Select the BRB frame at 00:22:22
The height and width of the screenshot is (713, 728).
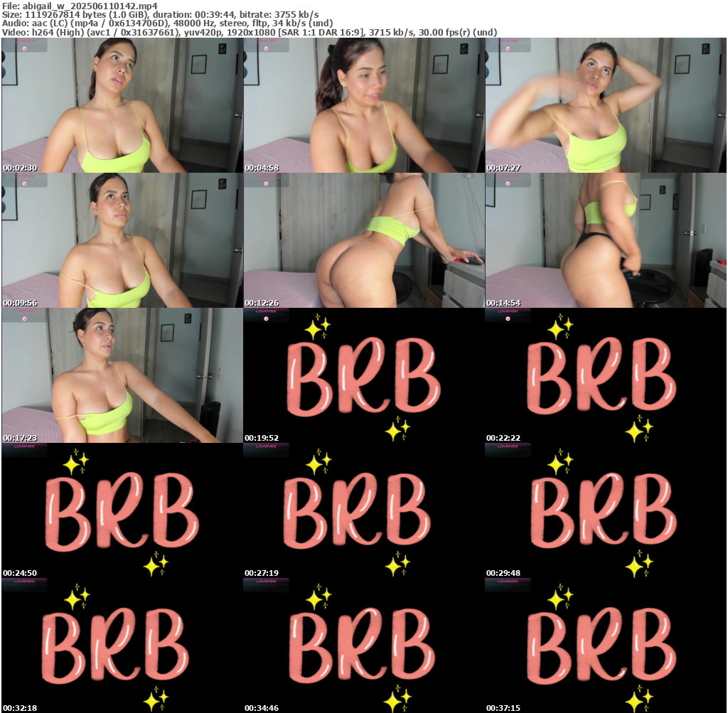606,375
